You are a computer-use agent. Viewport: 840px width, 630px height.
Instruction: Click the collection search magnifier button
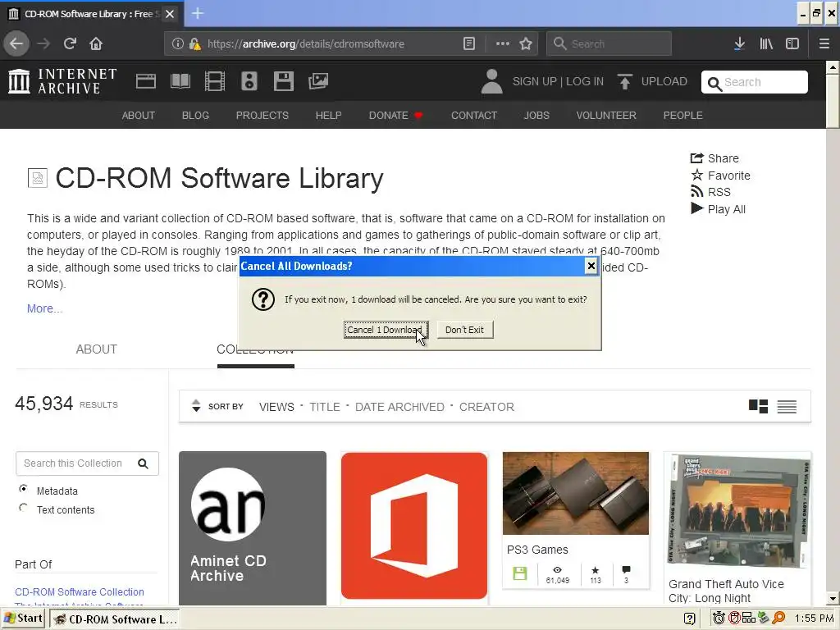click(x=143, y=463)
